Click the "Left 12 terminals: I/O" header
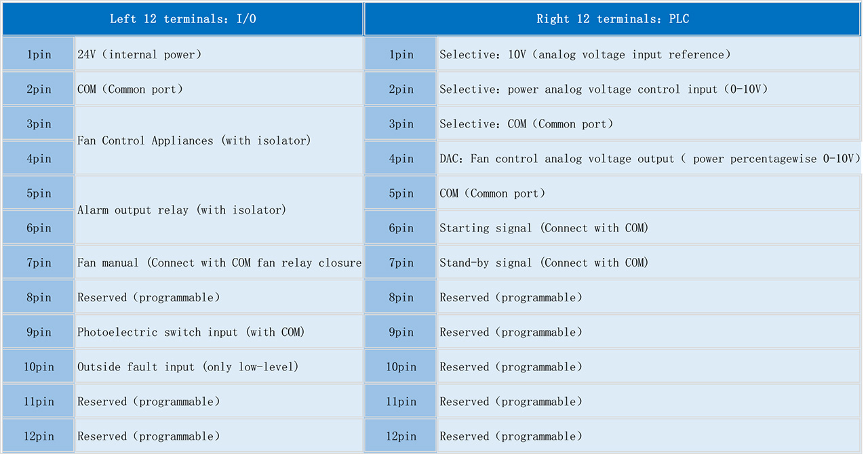This screenshot has width=868, height=454. point(183,19)
